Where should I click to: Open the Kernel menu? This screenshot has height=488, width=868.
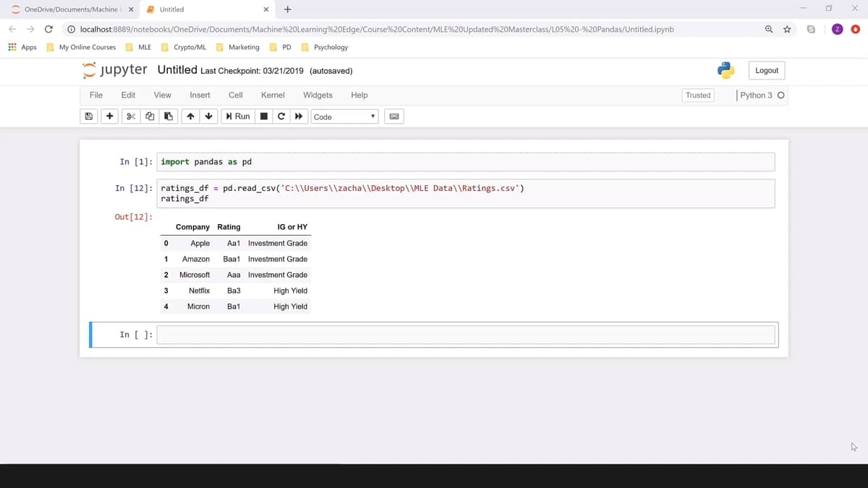(273, 95)
